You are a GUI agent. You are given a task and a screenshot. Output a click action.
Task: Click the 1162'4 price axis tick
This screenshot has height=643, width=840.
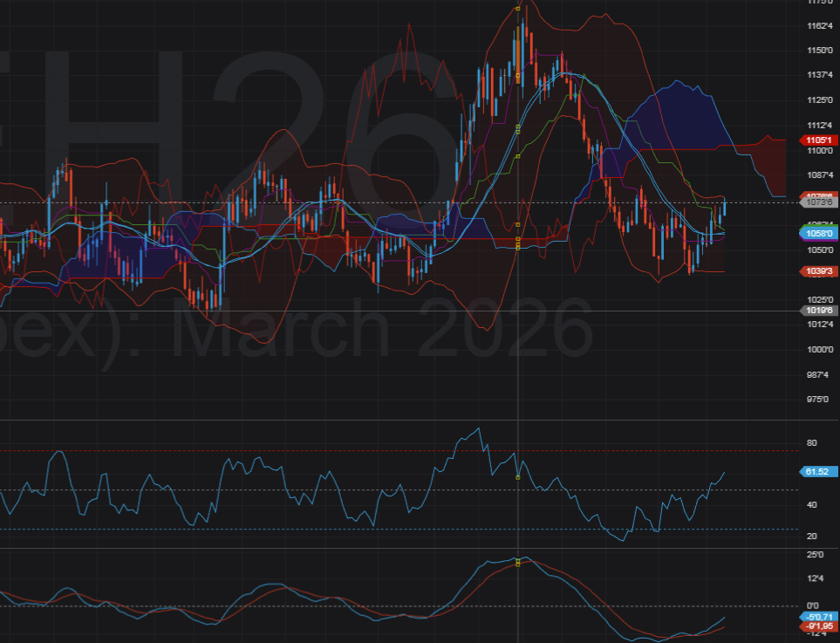[820, 26]
